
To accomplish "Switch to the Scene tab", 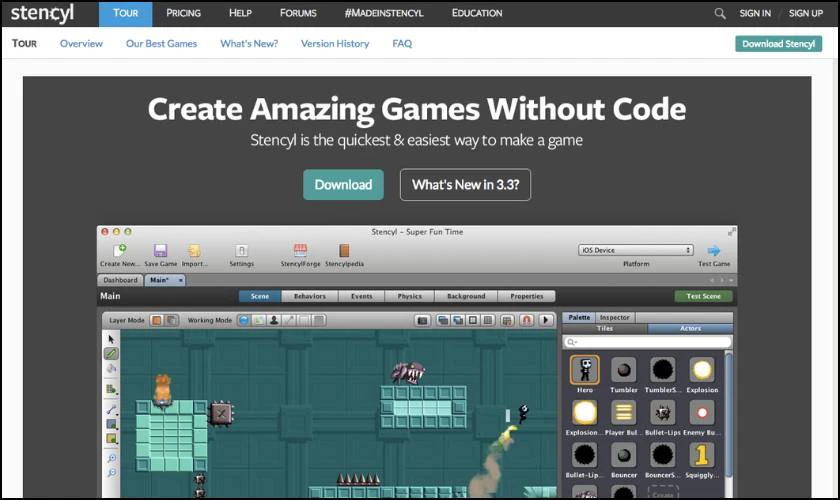I will (260, 296).
